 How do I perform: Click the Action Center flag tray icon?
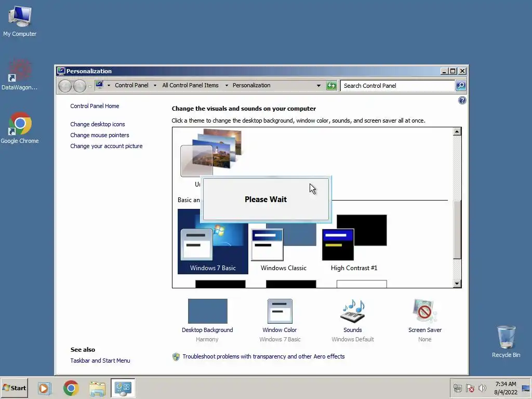coord(470,388)
